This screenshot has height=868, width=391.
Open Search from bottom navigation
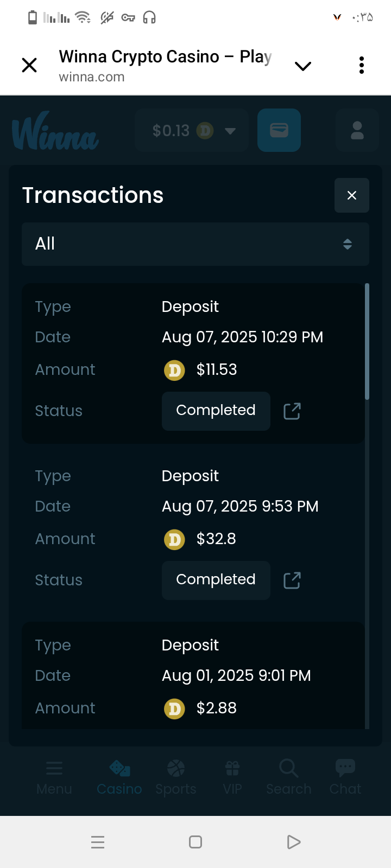289,777
